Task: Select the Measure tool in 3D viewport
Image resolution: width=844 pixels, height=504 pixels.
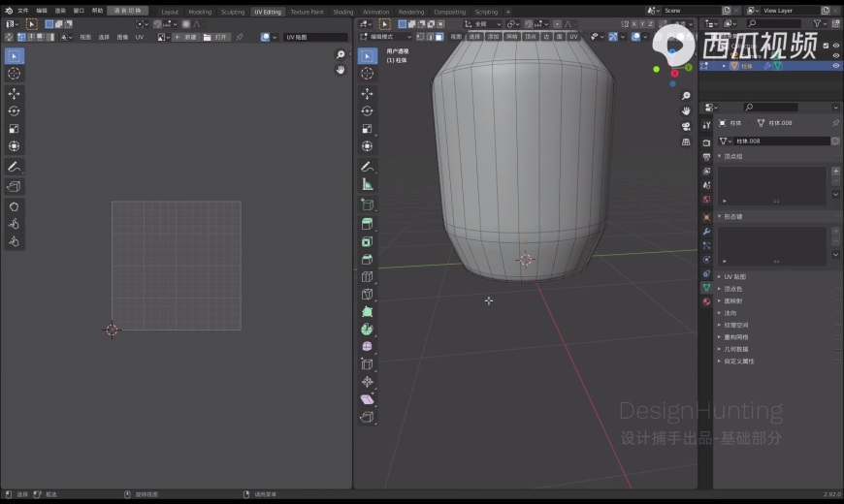Action: [x=367, y=184]
